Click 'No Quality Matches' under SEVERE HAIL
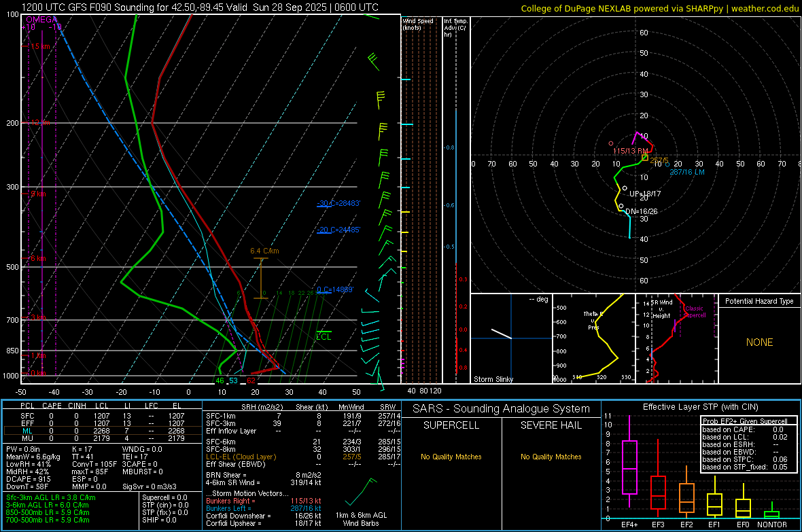Viewport: 802px width, 532px height. point(551,457)
